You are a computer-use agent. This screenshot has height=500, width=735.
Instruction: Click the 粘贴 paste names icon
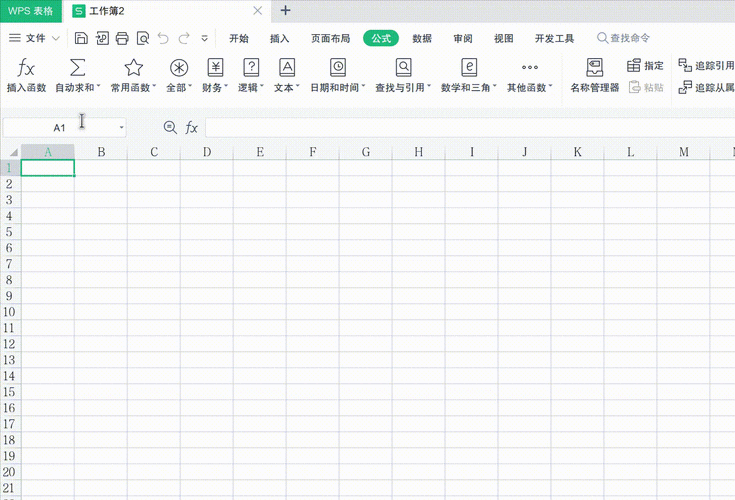pyautogui.click(x=634, y=87)
